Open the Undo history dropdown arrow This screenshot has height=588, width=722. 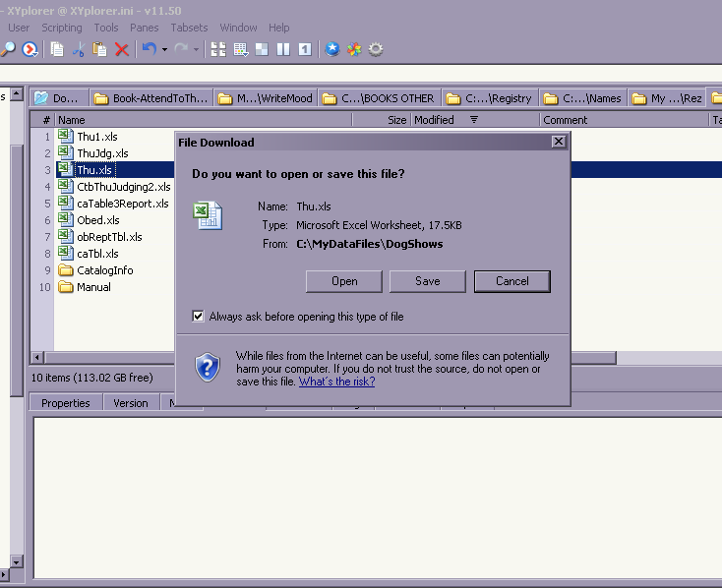pos(164,49)
